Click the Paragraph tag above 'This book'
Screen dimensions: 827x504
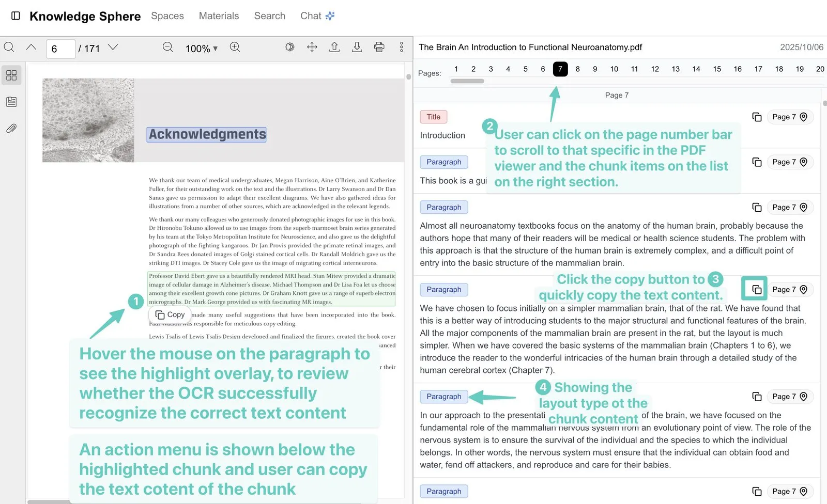click(x=444, y=162)
